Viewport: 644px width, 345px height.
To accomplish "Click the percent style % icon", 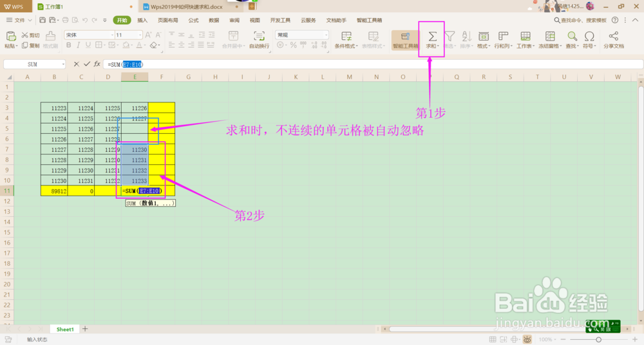I will 293,45.
